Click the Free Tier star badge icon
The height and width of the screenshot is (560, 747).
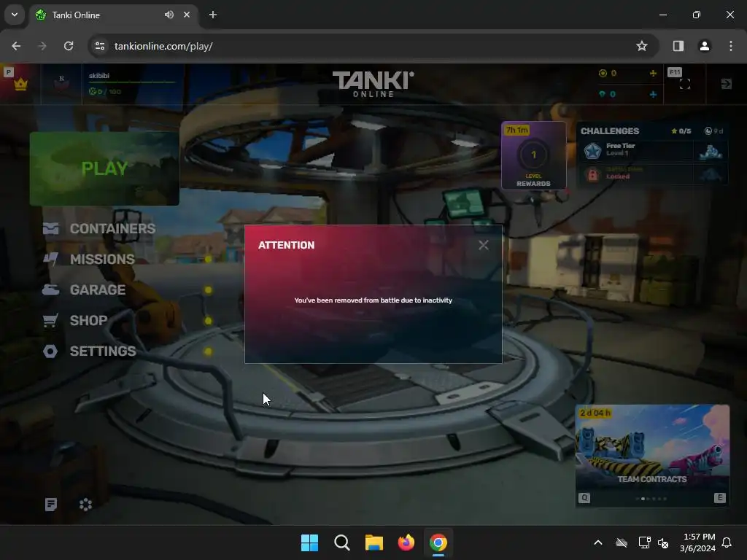coord(592,152)
